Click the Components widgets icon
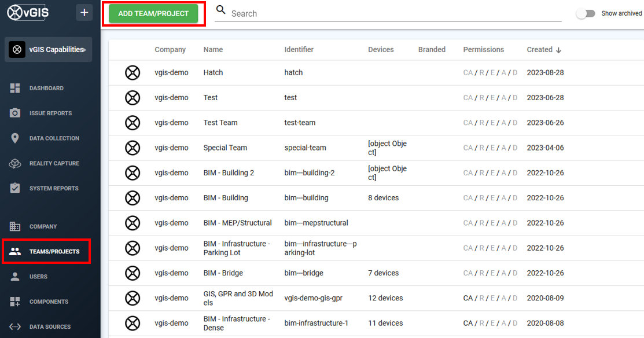Screen dimensions: 644x338 (15, 302)
